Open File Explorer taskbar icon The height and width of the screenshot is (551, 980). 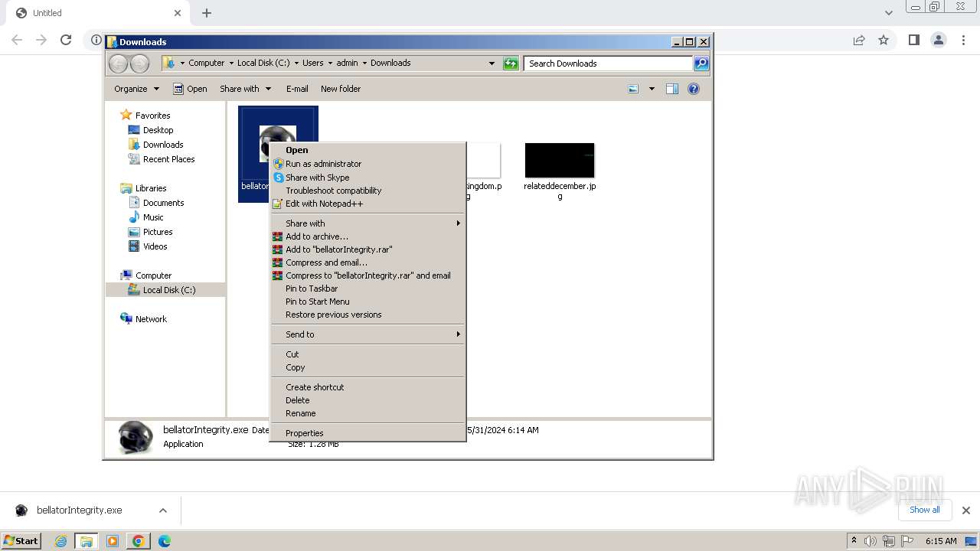86,541
